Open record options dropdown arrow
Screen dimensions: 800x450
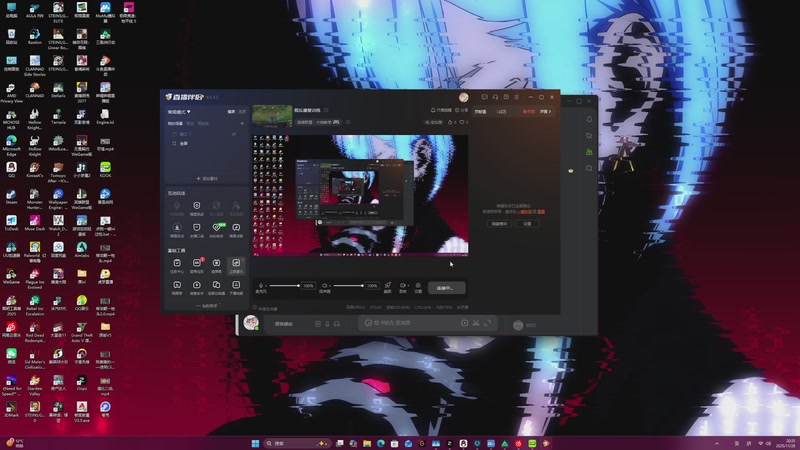point(407,286)
